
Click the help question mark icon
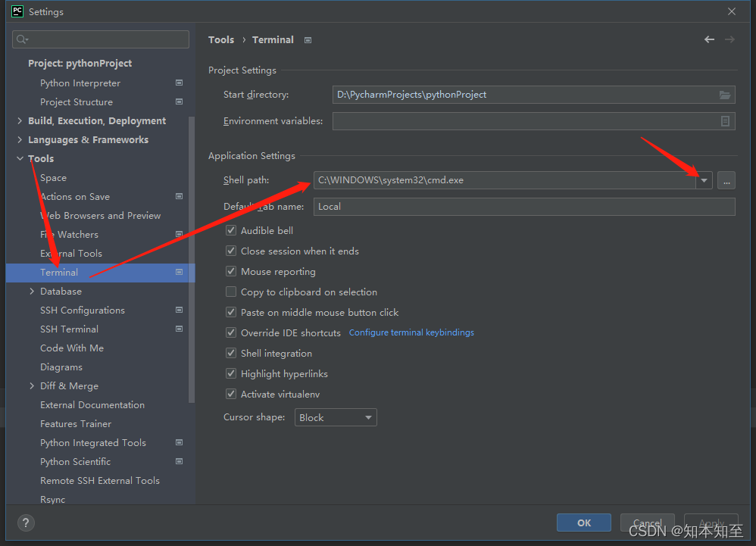tap(26, 523)
